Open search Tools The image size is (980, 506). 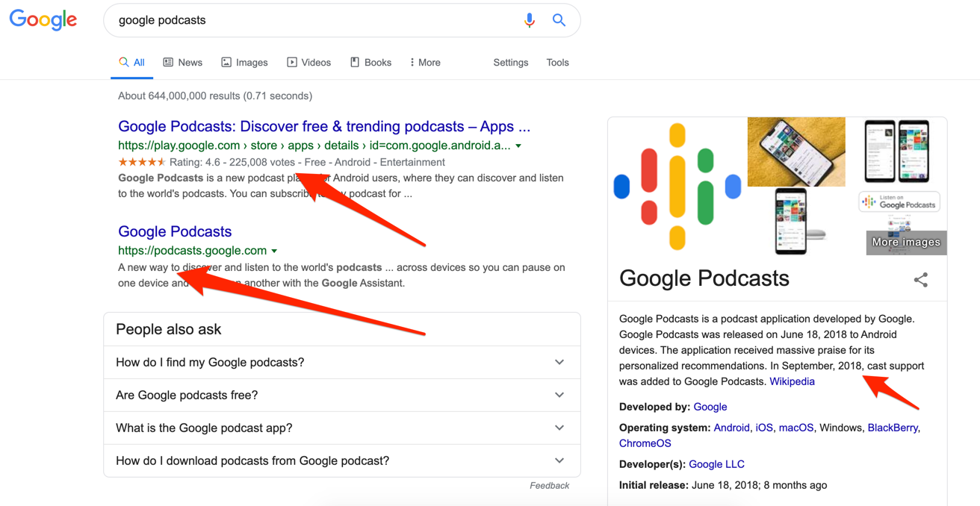coord(557,63)
